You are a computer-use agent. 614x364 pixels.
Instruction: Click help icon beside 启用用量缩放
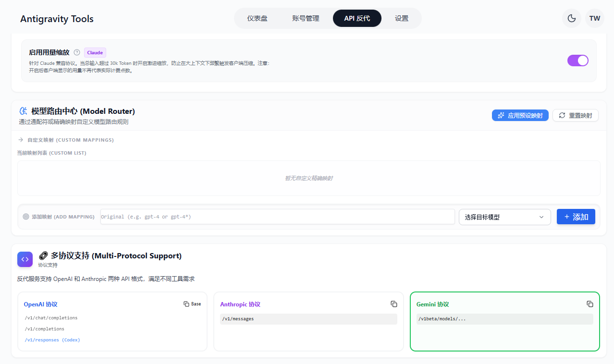coord(77,52)
